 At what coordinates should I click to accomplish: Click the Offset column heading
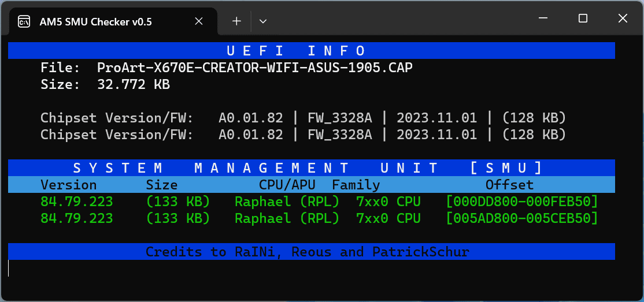pos(509,185)
